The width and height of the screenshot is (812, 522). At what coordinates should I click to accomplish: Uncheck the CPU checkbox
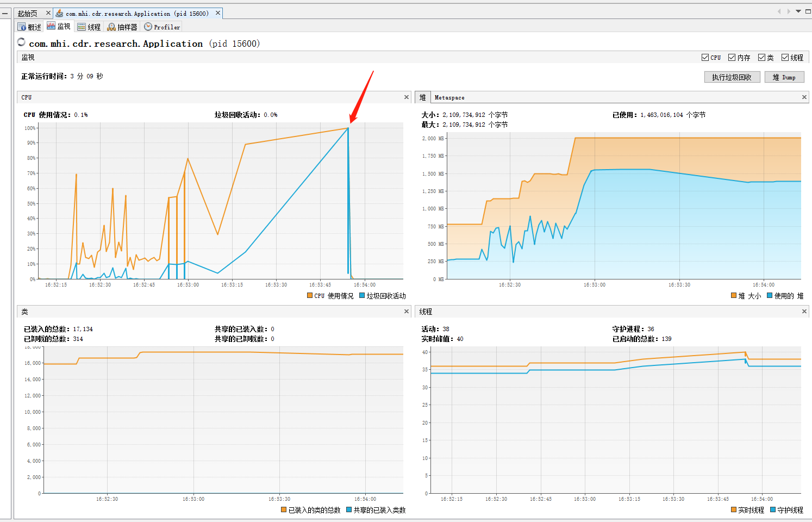coord(705,57)
